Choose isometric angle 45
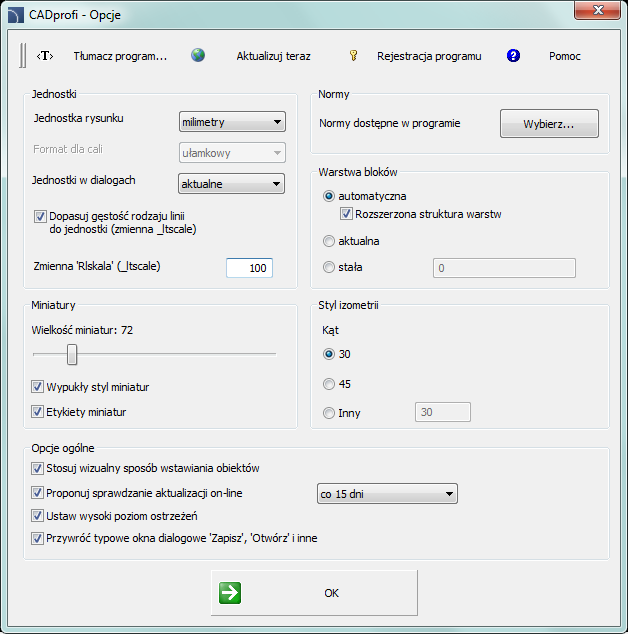Viewport: 628px width, 634px height. pyautogui.click(x=329, y=384)
